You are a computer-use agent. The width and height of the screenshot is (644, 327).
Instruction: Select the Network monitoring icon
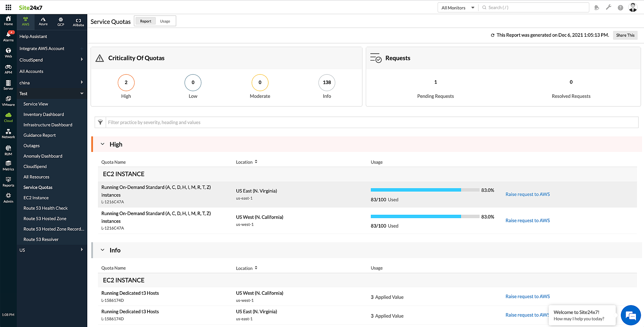8,133
